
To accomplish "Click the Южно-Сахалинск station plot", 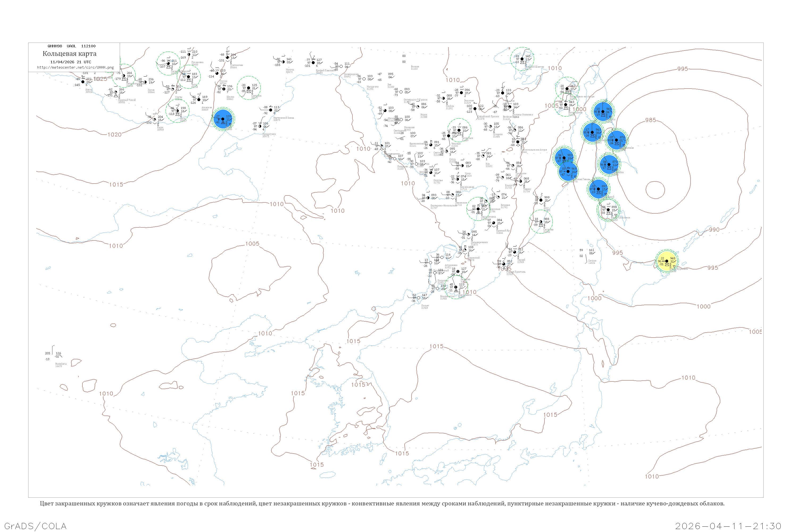I will (608, 210).
